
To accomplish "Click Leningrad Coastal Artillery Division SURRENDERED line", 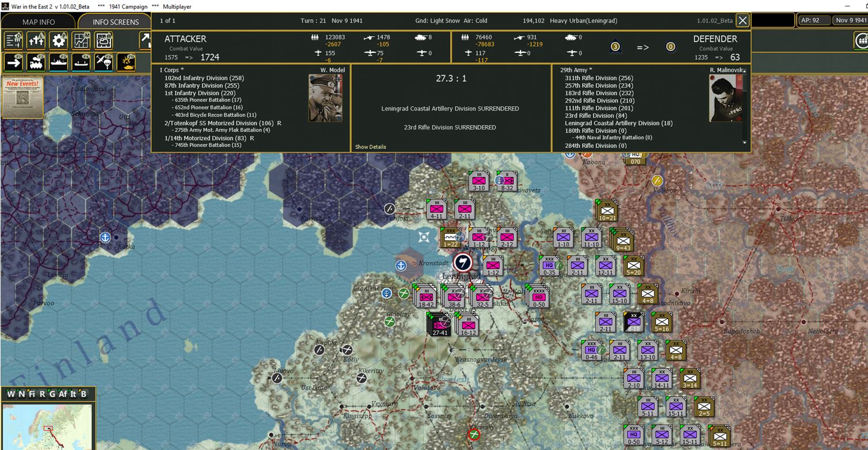I will coord(450,109).
